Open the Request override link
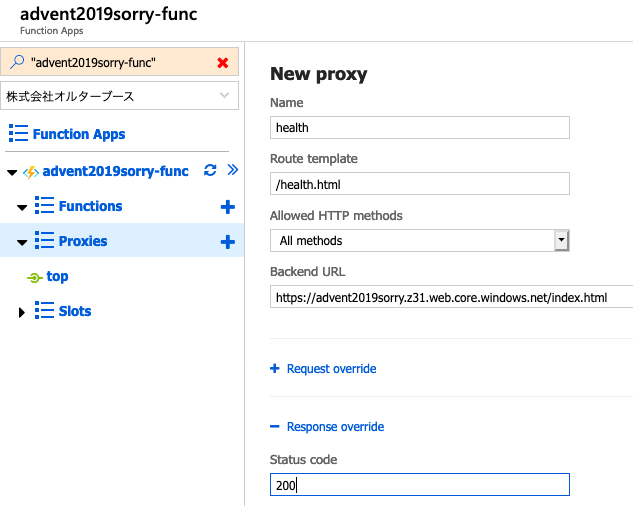The image size is (633, 506). coord(331,369)
